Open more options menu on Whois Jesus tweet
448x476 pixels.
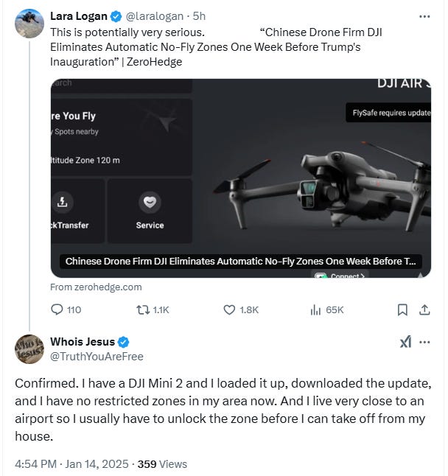tap(424, 342)
